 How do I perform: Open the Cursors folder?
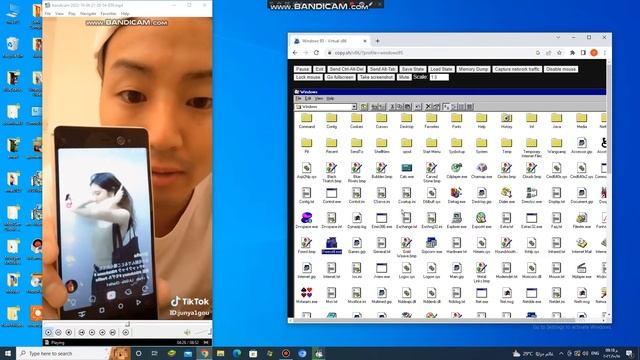[x=382, y=120]
